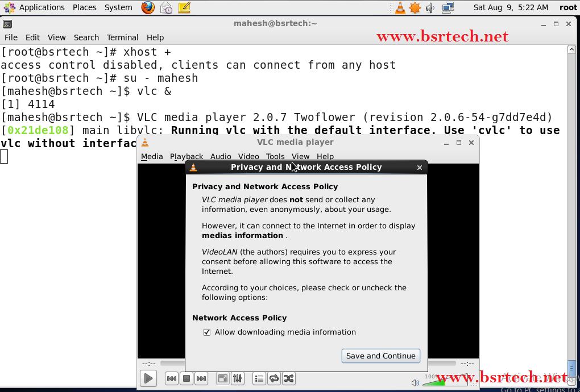Click the Stop playback icon
This screenshot has width=580, height=392.
[186, 378]
